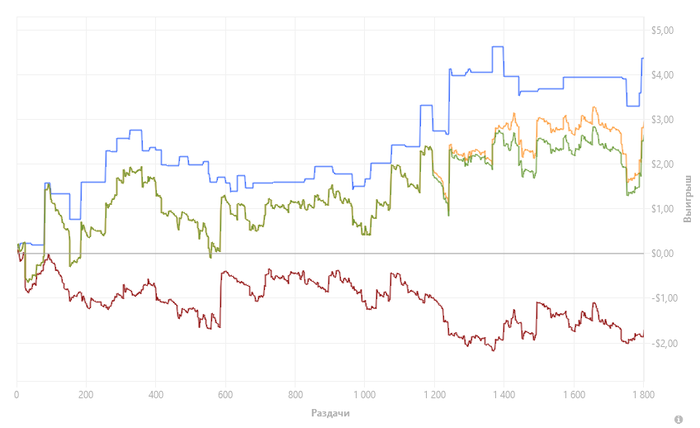The image size is (700, 428).
Task: Select the 1 000 x-axis tick label
Action: 364,394
